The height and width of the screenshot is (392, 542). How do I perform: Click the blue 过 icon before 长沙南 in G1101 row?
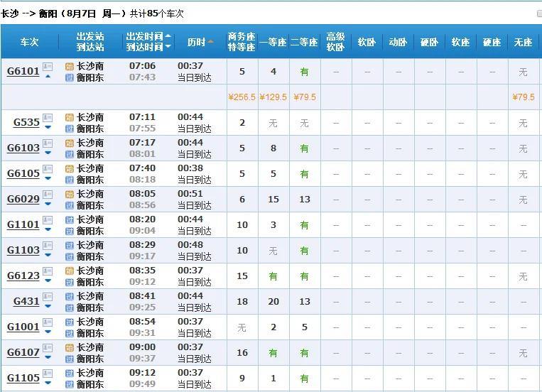[70, 220]
